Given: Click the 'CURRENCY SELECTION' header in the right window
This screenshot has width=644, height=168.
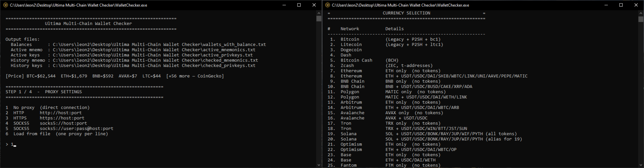Looking at the screenshot, I should click(407, 13).
